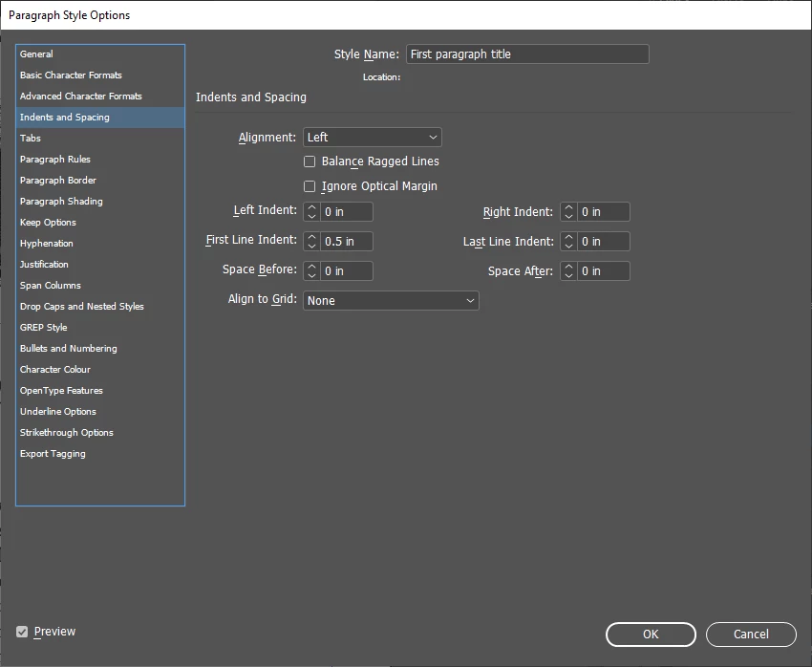The image size is (812, 667).
Task: Expand the Align to Grid dropdown
Action: pos(391,300)
